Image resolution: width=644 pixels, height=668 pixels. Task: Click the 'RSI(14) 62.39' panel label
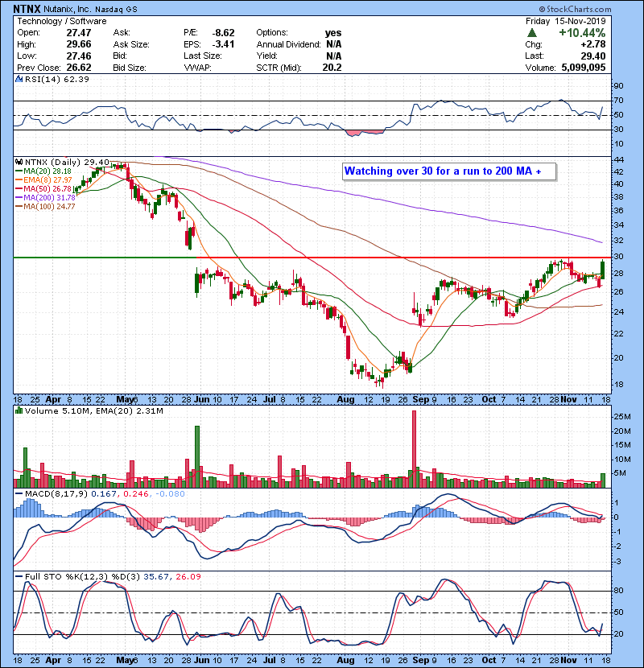[x=56, y=79]
